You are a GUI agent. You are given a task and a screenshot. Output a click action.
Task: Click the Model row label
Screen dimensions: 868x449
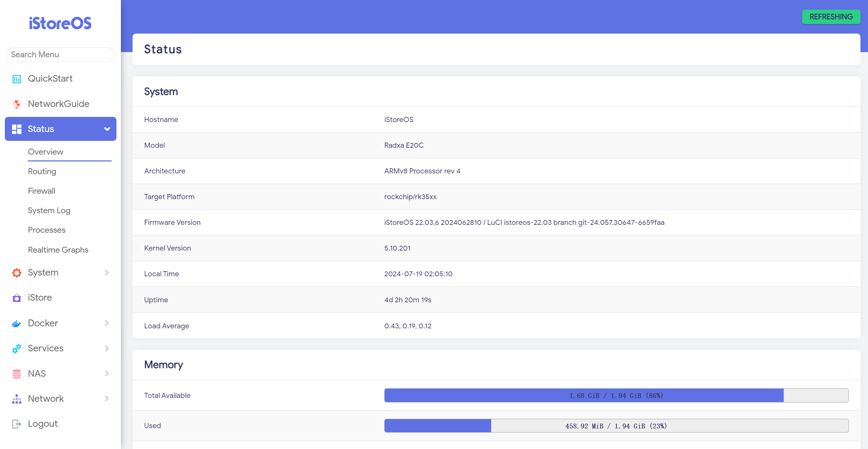tap(154, 145)
